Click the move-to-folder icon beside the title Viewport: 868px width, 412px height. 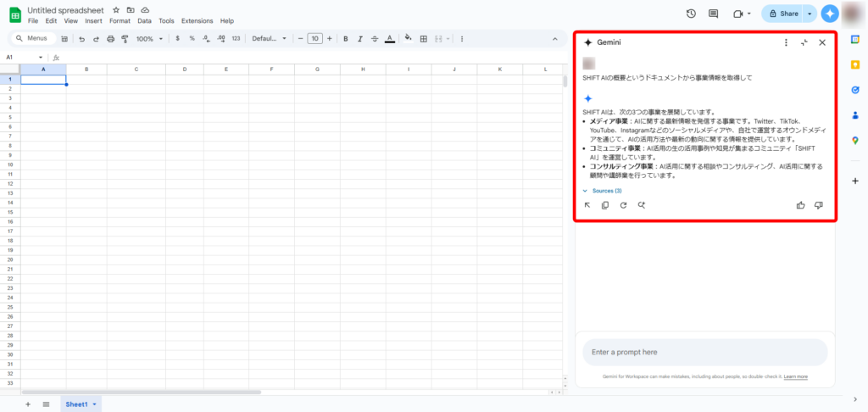[x=130, y=10]
